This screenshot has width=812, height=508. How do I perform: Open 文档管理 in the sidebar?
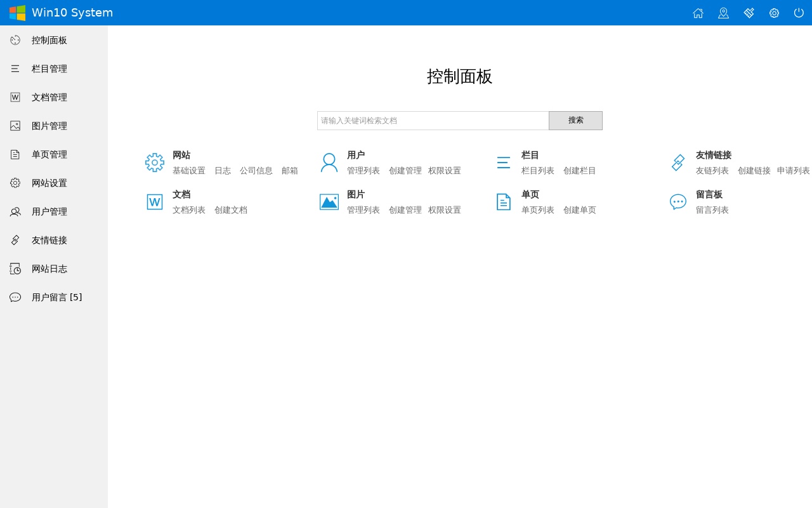(x=49, y=97)
